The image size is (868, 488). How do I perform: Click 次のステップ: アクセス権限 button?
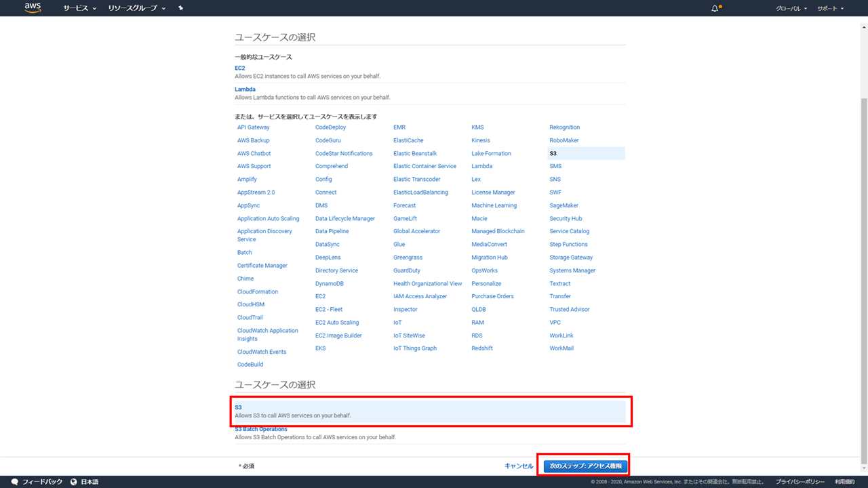(x=585, y=466)
